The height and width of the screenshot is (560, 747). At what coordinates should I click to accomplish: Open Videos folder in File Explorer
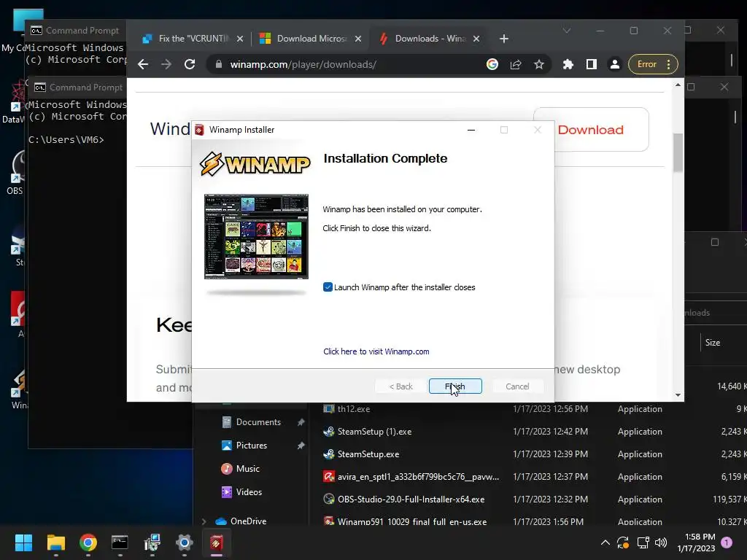(249, 492)
